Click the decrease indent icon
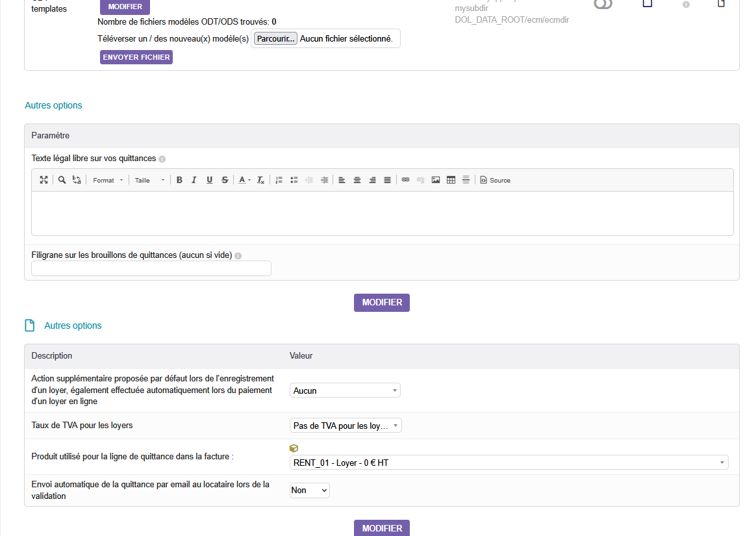The height and width of the screenshot is (536, 756). 310,180
